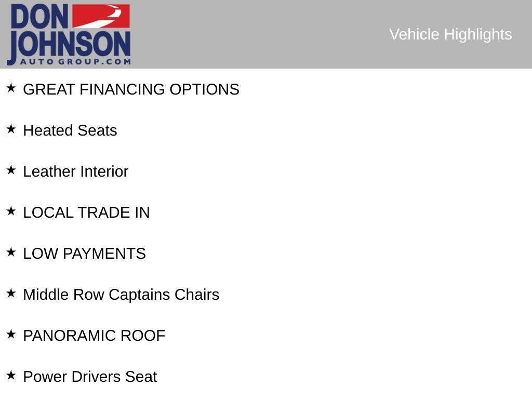Screen dimensions: 532x399
Task: Click the star bullet next to Heated Seats
Action: [x=11, y=129]
